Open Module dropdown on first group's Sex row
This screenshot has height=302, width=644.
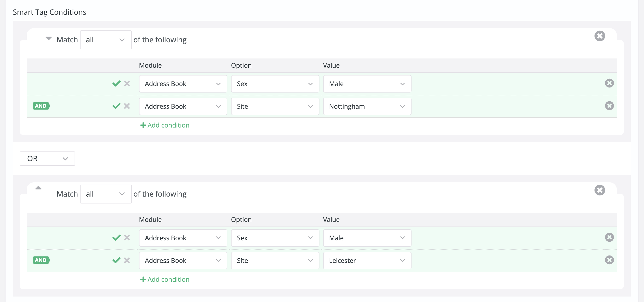click(x=183, y=84)
